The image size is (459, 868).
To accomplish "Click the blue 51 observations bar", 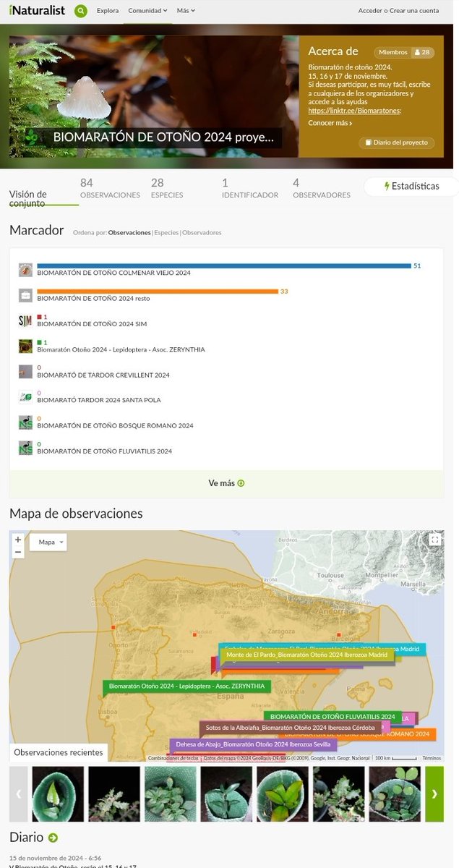I will (x=224, y=265).
